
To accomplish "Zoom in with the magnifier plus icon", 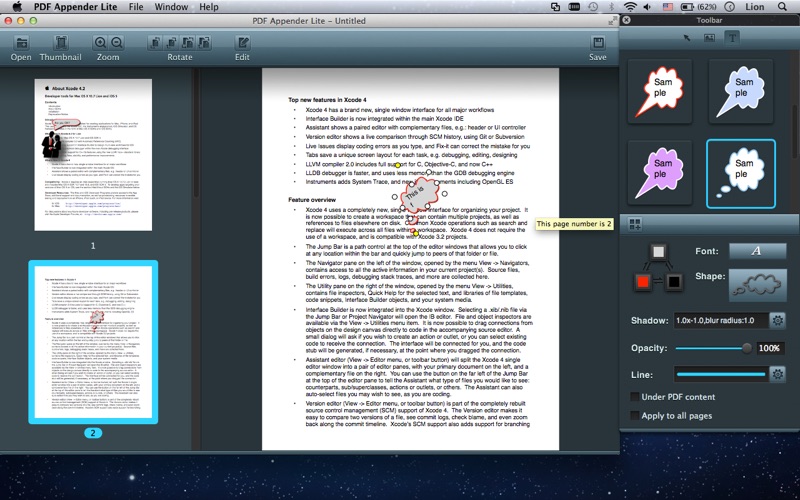I will 101,42.
